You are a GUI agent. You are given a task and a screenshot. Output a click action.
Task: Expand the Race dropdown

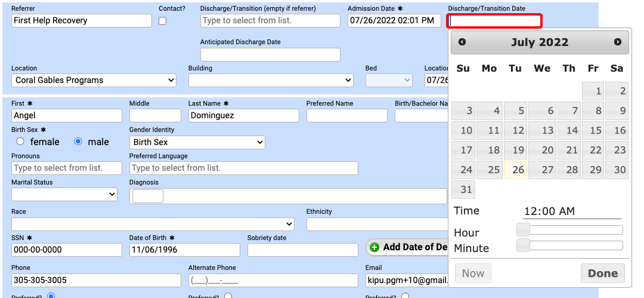coord(153,224)
